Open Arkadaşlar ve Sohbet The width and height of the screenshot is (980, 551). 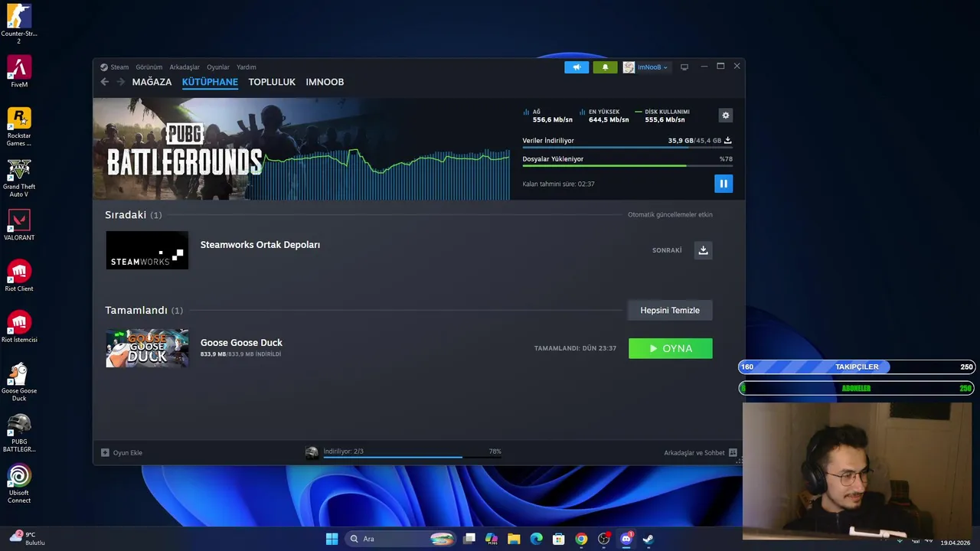(700, 452)
